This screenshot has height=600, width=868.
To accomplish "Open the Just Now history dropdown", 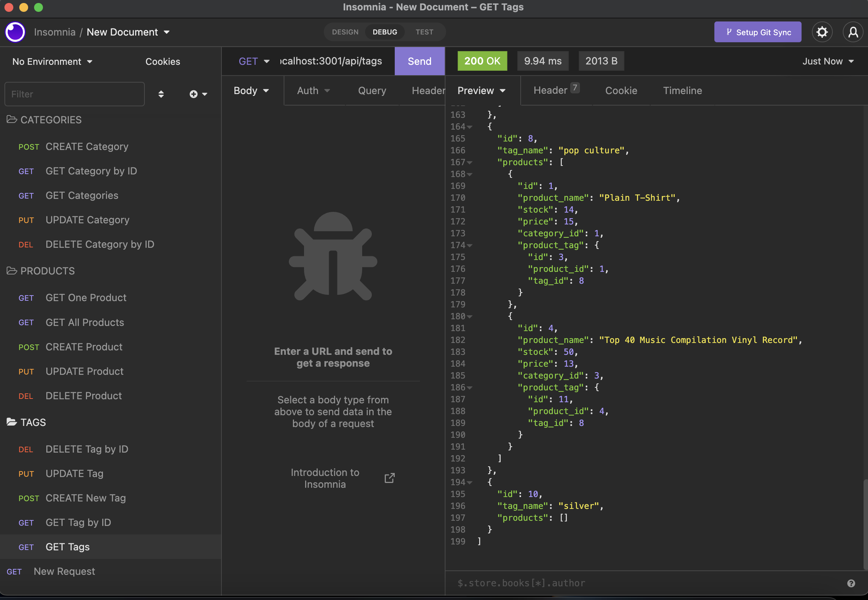I will click(x=828, y=61).
